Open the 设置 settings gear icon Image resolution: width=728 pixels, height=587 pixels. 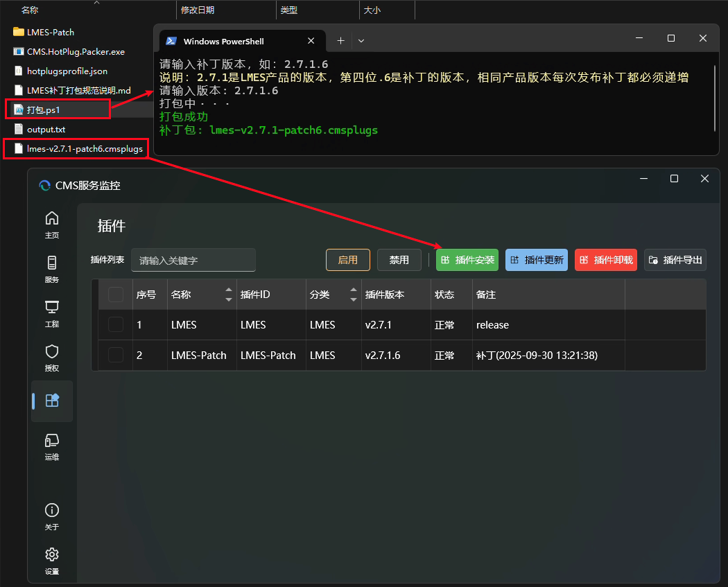[x=52, y=560]
